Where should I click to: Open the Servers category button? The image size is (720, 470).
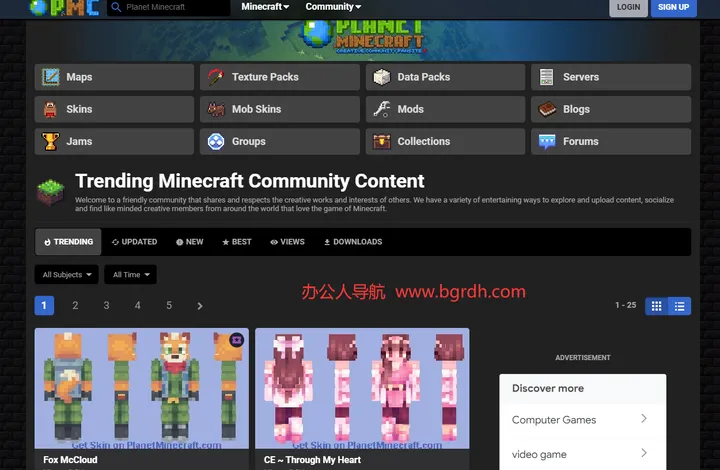point(611,77)
